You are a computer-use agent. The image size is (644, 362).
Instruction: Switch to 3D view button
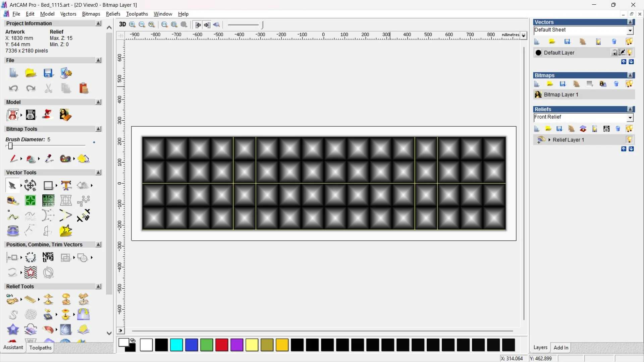click(122, 24)
